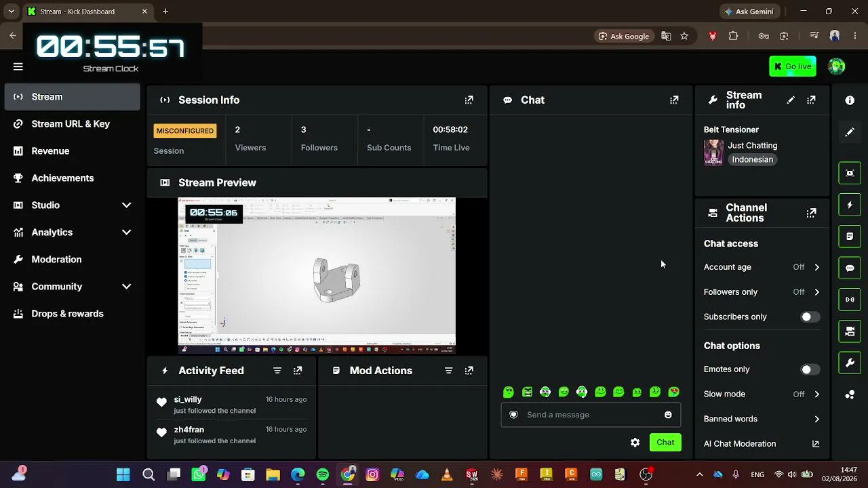Toggle Subscribers only chat switch
Screen dimensions: 868x488
point(810,317)
